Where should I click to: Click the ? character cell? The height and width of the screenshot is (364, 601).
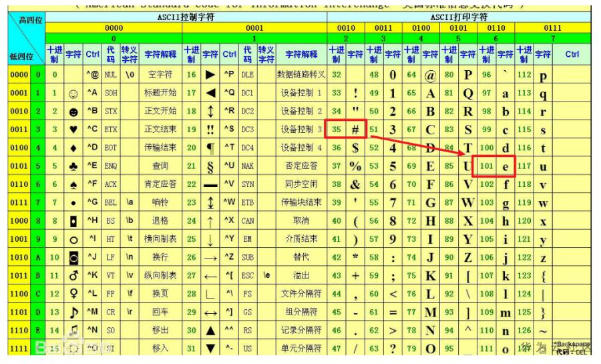pos(393,348)
